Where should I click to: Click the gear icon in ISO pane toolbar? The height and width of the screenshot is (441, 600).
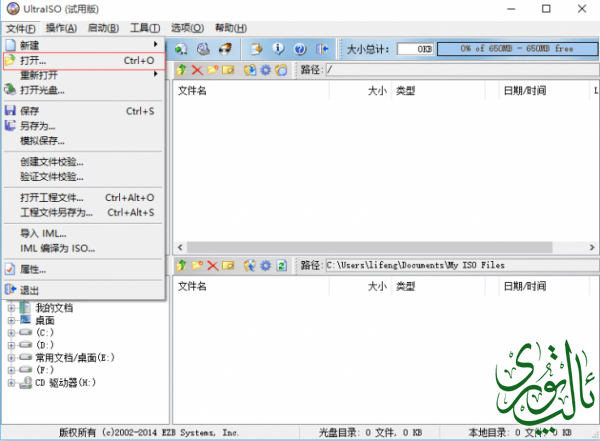click(x=266, y=70)
